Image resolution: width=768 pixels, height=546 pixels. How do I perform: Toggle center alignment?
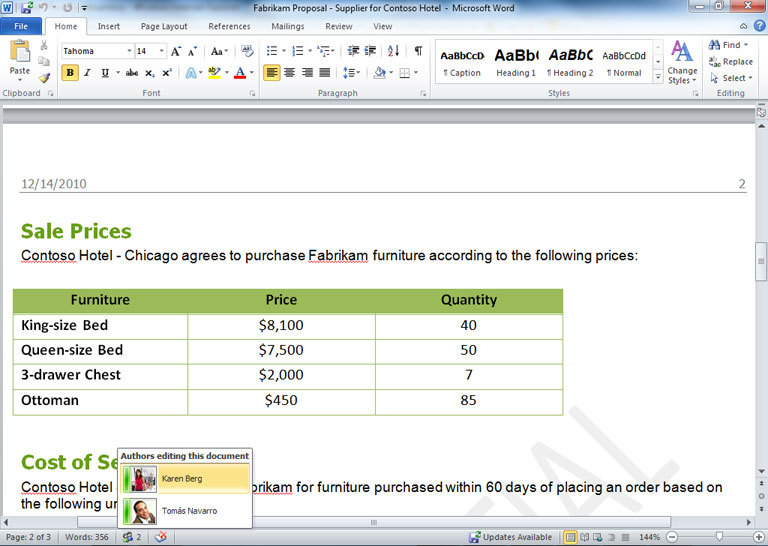[x=289, y=73]
